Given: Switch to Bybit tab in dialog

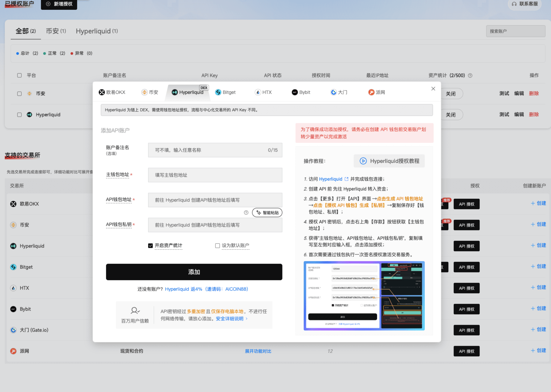Looking at the screenshot, I should (x=301, y=92).
